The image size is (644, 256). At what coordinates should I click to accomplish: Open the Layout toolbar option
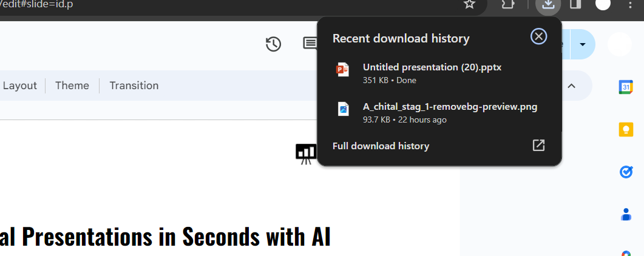[20, 86]
